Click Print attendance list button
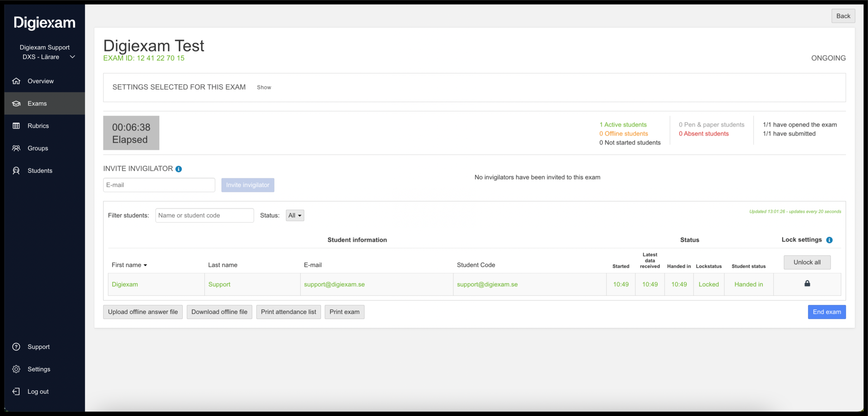The image size is (868, 416). (x=289, y=312)
